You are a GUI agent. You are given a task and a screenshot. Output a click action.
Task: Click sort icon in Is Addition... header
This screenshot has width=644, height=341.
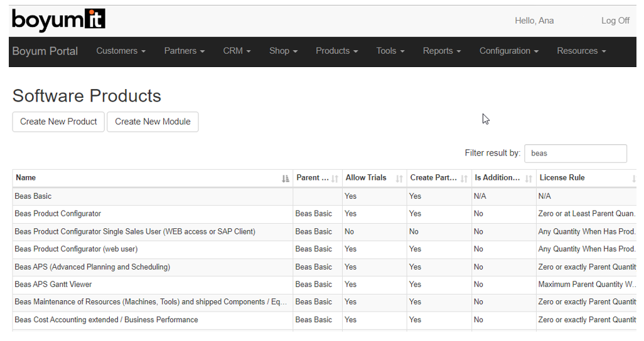pos(529,179)
